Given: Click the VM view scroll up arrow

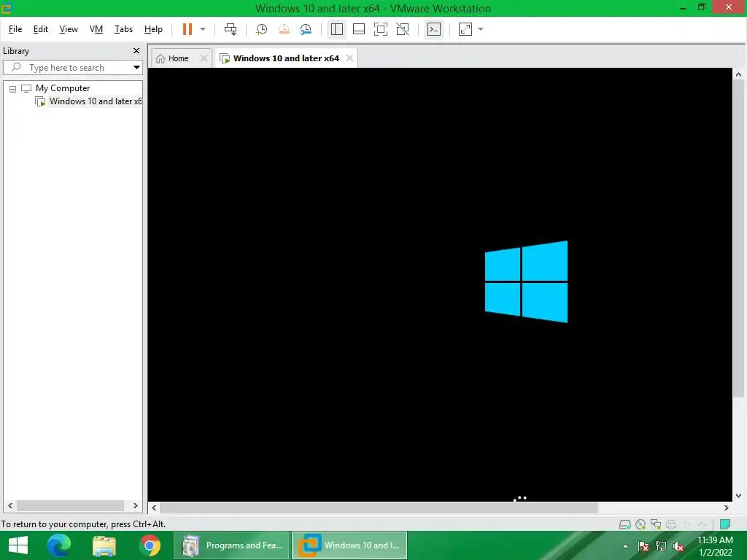Looking at the screenshot, I should click(x=738, y=74).
